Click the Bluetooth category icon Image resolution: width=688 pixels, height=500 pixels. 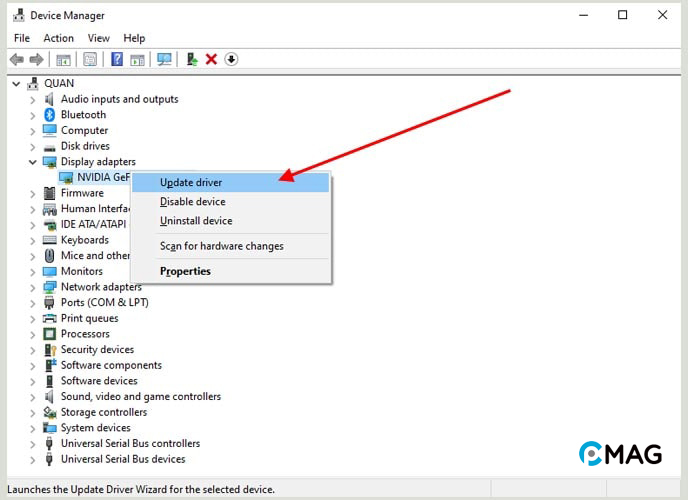coord(50,114)
